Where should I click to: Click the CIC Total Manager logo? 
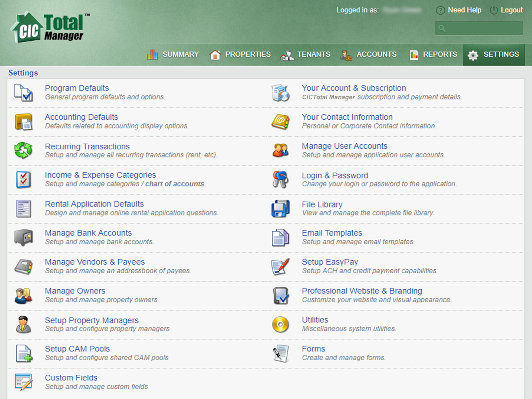point(50,28)
